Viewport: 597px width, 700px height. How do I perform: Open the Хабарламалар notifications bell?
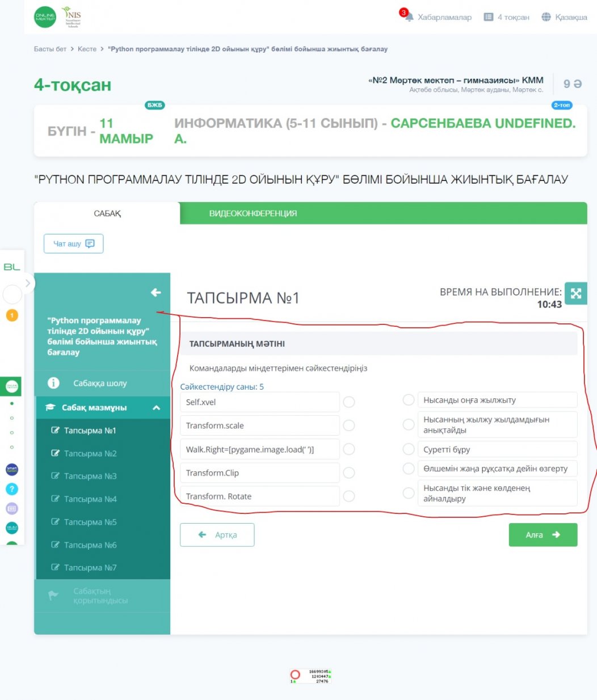coord(409,16)
